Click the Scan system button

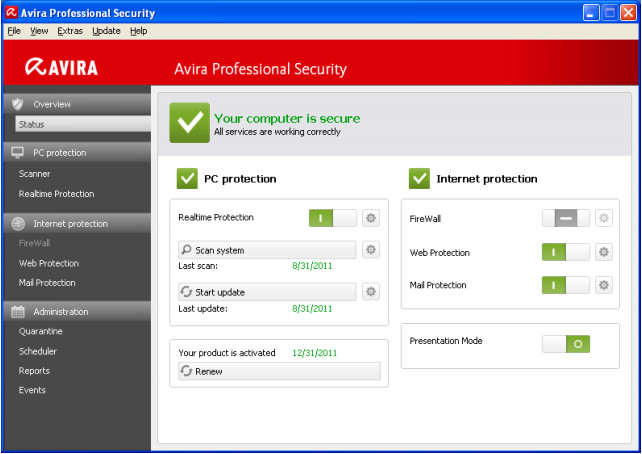[267, 250]
